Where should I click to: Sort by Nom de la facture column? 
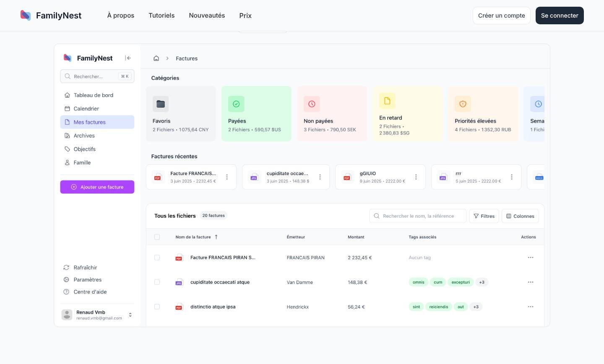[x=197, y=237]
